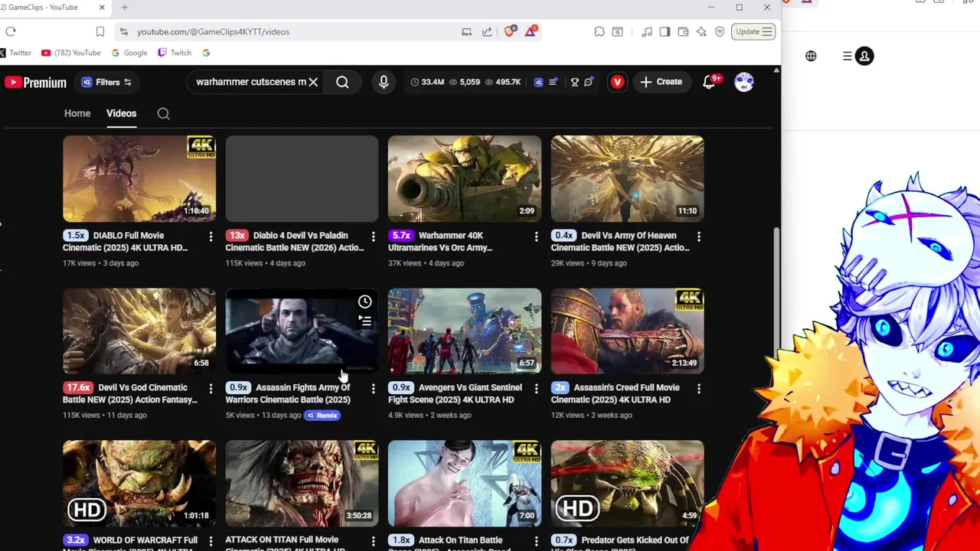Open options menu for Assassin Fights Army
Screen dimensions: 980x551
tap(373, 389)
